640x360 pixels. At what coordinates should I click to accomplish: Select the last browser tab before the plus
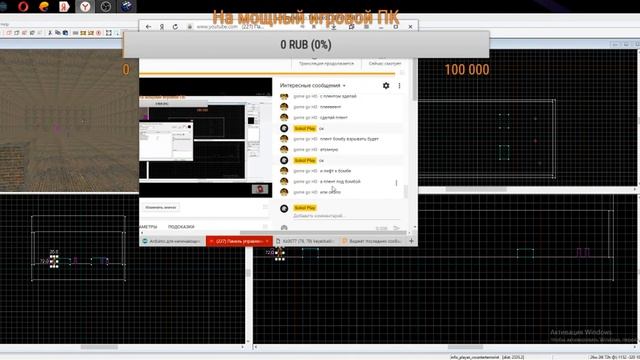[372, 241]
